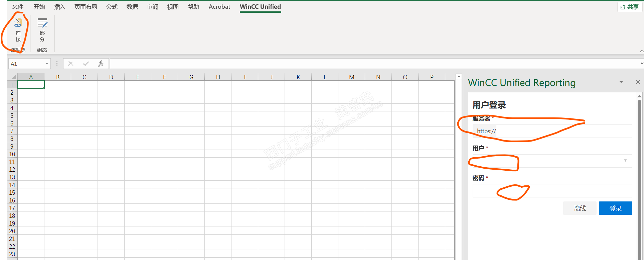Switch to the Acrobat tab
This screenshot has height=260, width=644.
219,7
